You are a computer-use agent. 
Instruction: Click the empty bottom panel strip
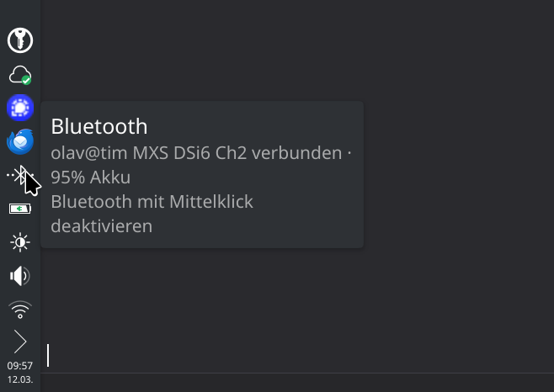[295, 383]
